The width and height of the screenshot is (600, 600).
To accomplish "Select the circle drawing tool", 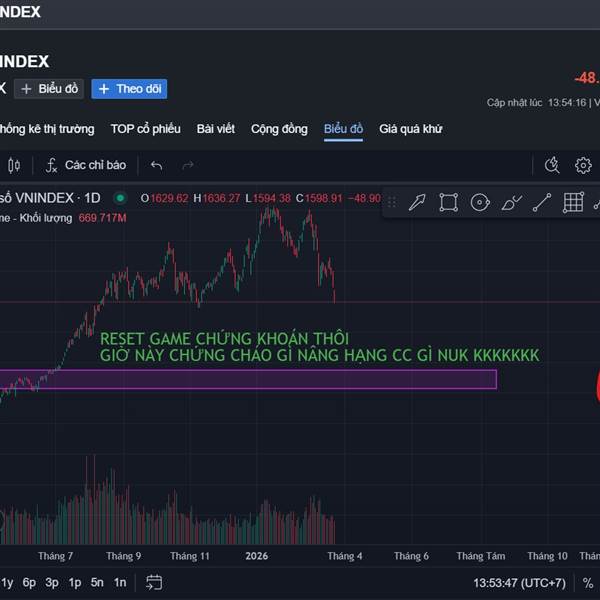I will click(480, 202).
